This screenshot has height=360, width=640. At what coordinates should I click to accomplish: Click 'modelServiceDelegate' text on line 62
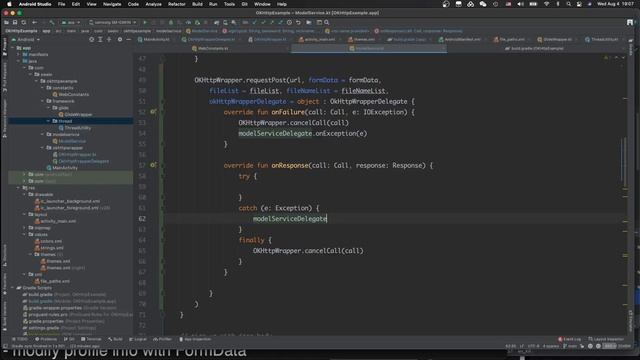coord(290,219)
